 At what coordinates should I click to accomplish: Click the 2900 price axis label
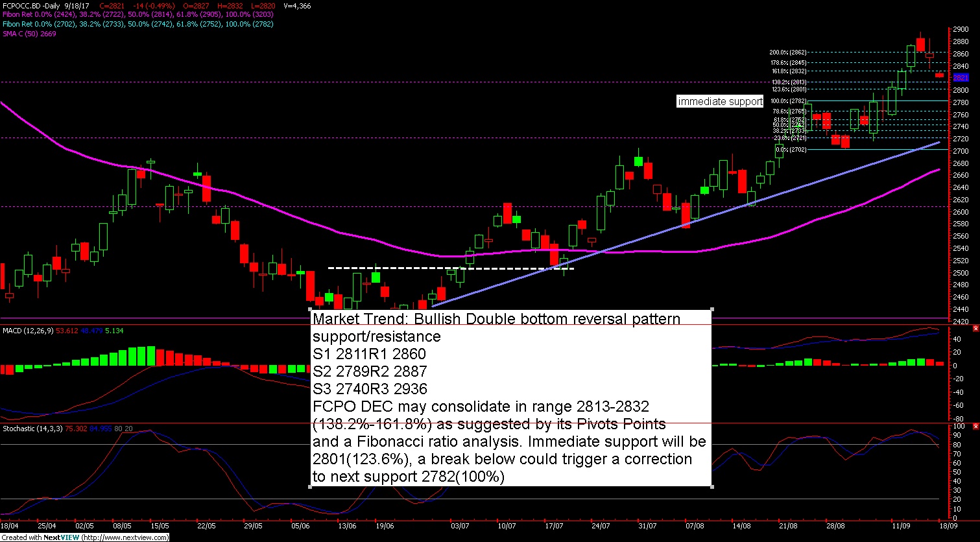[962, 29]
